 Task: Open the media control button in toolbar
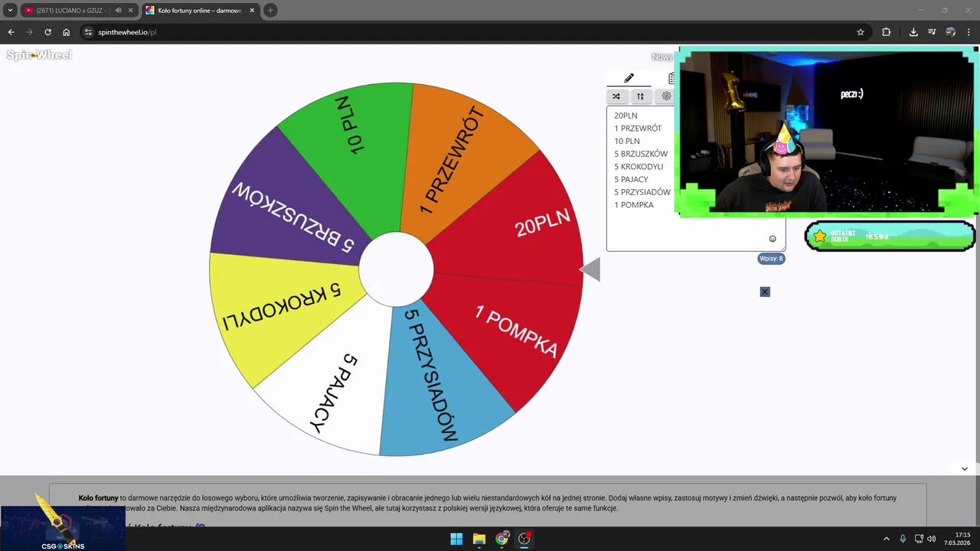point(932,32)
